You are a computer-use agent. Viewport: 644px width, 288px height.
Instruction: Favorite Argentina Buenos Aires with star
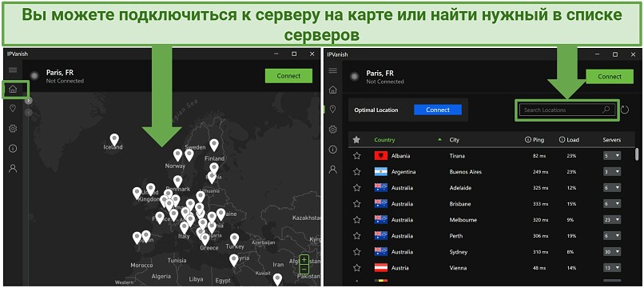(356, 172)
